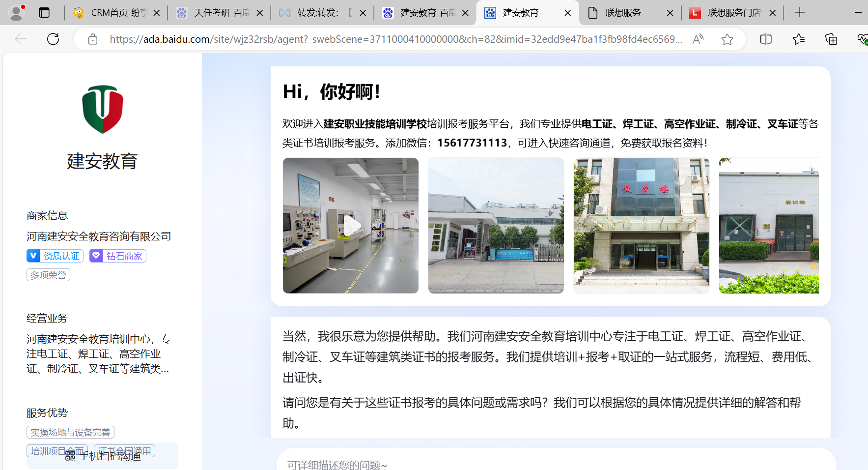868x470 pixels.
Task: Close the 联想服务 tab
Action: coord(670,13)
